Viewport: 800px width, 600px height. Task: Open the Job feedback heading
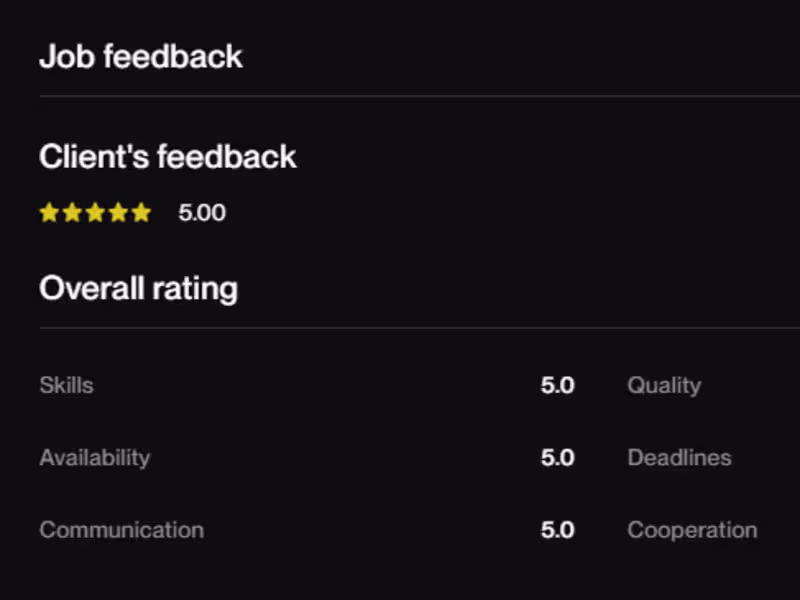(x=141, y=57)
